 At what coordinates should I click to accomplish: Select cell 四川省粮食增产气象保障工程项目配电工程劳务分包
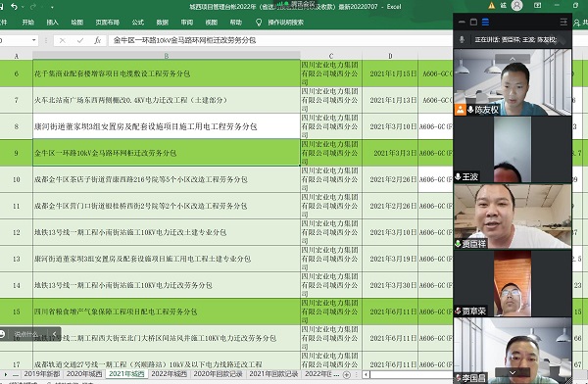click(167, 312)
